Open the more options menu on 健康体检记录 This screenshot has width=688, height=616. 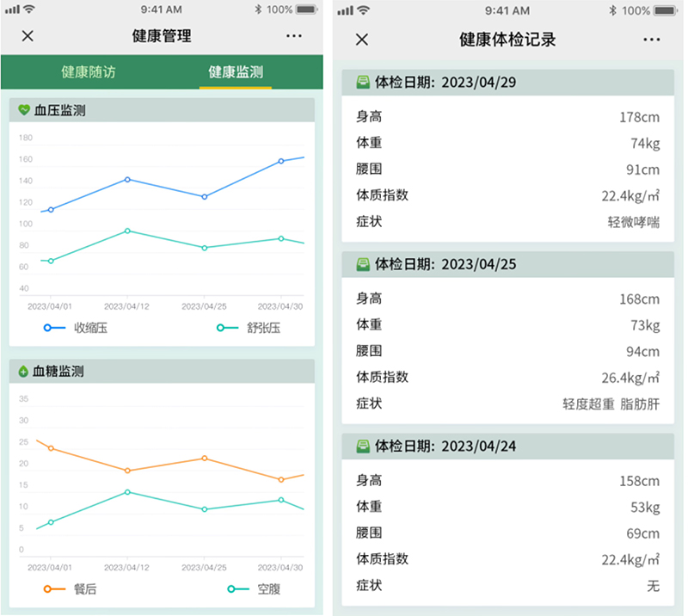coord(651,40)
